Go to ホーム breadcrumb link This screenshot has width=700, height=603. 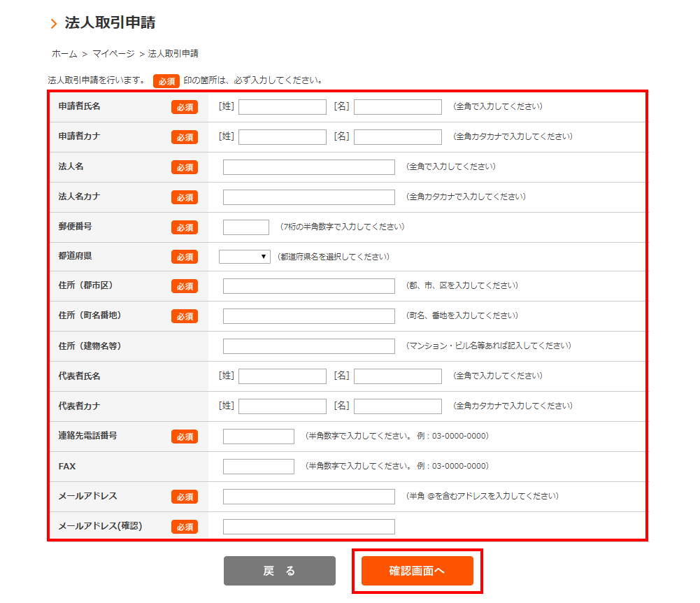64,54
